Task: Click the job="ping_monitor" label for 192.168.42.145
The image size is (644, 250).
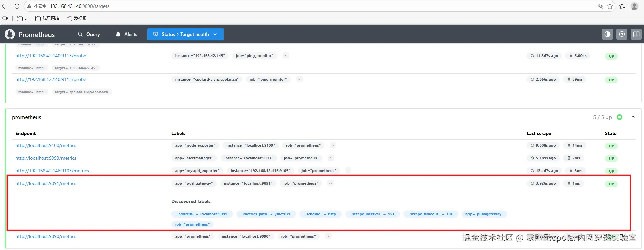Action: click(x=254, y=56)
